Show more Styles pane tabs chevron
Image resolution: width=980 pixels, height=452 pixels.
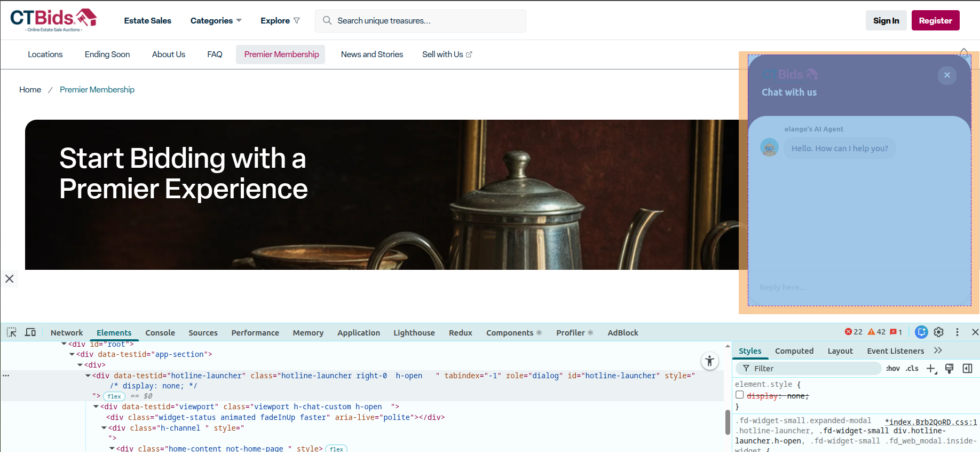[938, 350]
